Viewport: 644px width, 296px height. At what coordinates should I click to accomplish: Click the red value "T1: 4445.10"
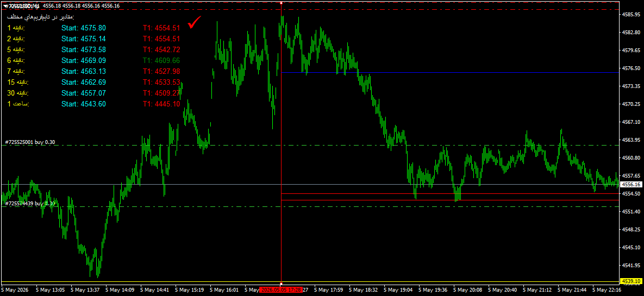[x=162, y=104]
